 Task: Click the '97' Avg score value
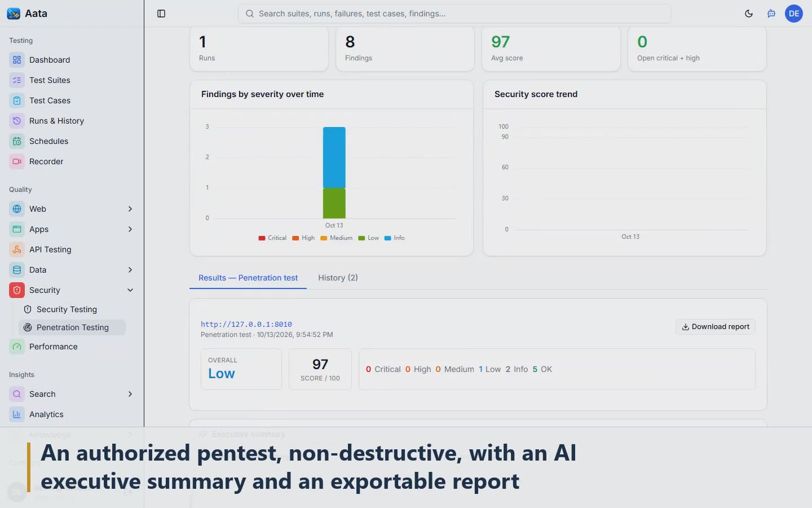click(501, 42)
